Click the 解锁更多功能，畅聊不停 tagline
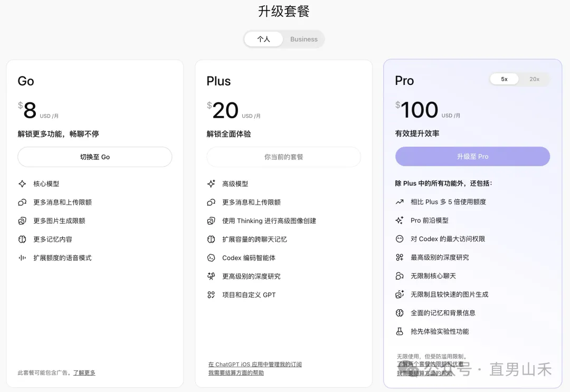Viewport: 570px width, 392px height. click(x=58, y=134)
